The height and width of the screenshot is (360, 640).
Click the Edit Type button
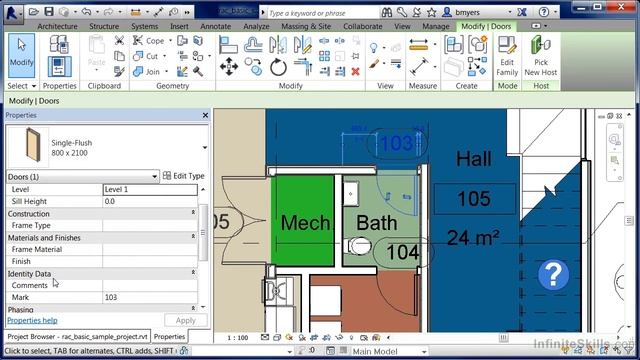183,176
